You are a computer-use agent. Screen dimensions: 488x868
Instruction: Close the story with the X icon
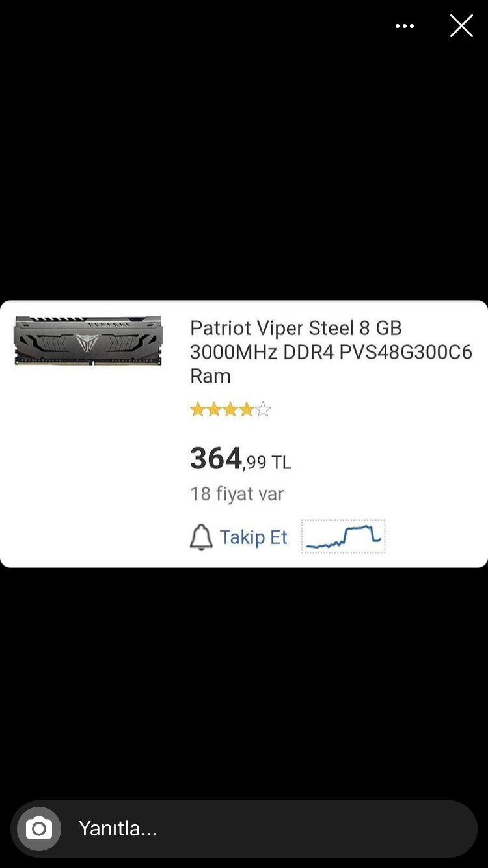click(461, 26)
